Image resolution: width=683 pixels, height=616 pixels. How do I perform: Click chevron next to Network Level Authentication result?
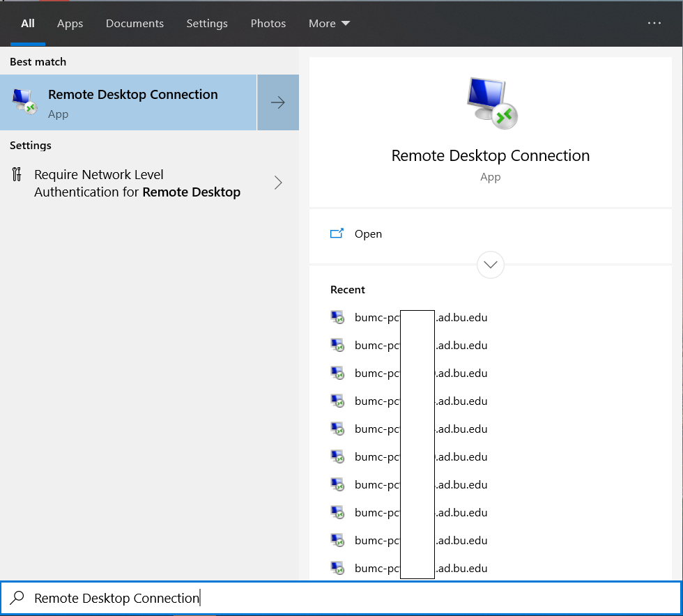click(278, 183)
